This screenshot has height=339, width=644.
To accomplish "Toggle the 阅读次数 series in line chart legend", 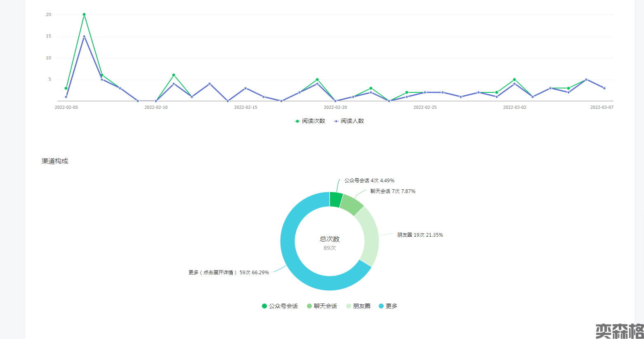I will coord(310,121).
